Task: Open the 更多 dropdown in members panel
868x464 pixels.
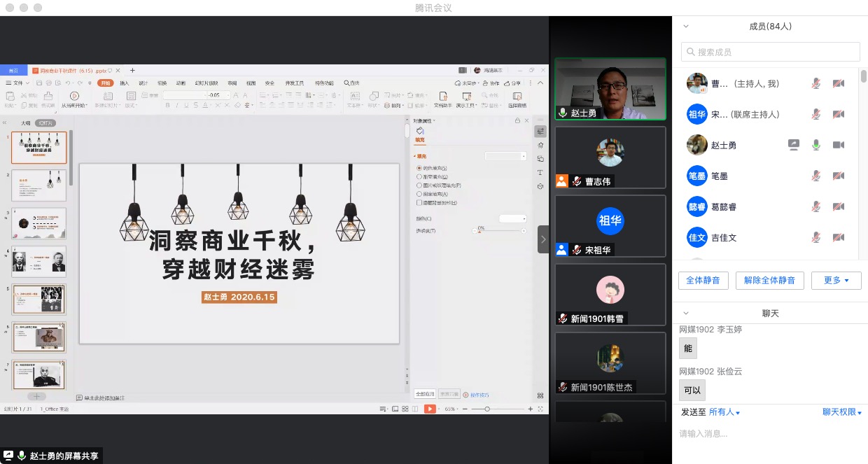Action: pos(836,281)
